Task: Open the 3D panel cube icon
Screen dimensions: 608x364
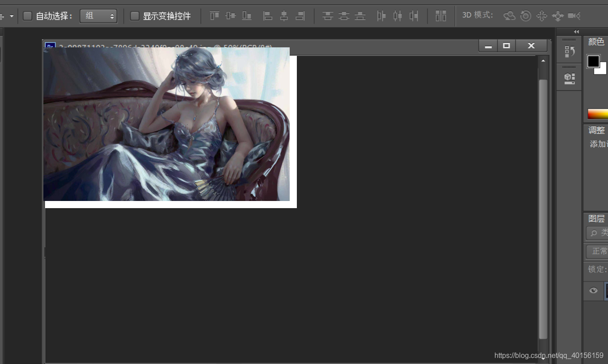Action: 570,79
